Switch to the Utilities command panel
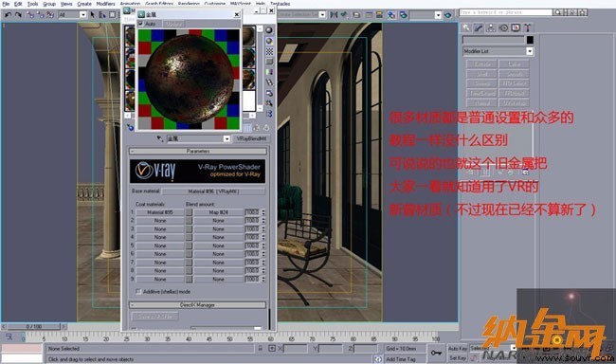The height and width of the screenshot is (364, 616). [528, 27]
